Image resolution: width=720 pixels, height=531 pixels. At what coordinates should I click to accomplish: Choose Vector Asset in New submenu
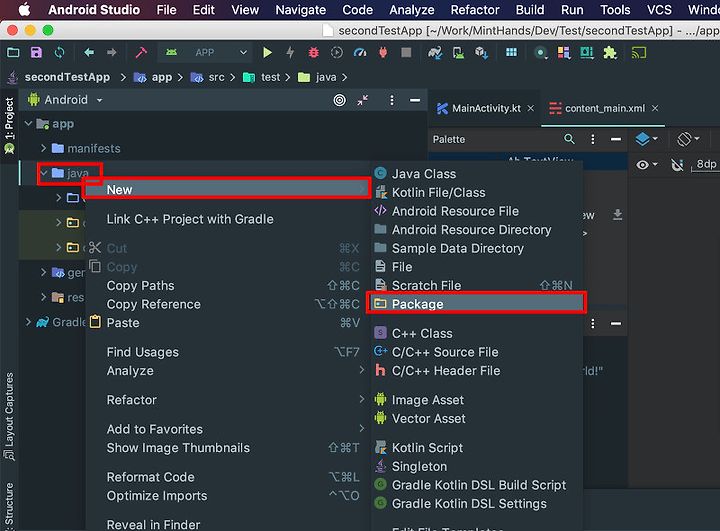click(476, 418)
